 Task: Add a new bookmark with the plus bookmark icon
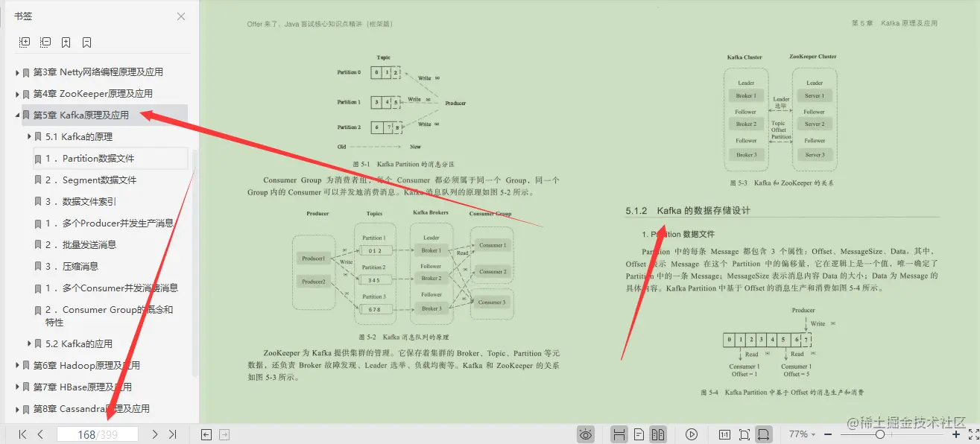(66, 42)
